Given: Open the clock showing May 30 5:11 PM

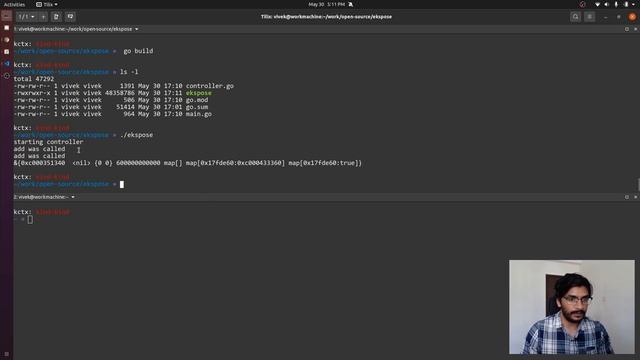Looking at the screenshot, I should [x=327, y=4].
